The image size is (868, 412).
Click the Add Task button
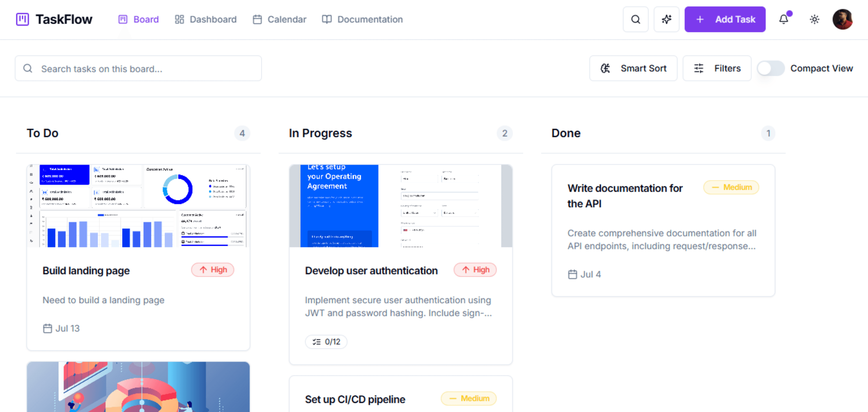click(725, 19)
